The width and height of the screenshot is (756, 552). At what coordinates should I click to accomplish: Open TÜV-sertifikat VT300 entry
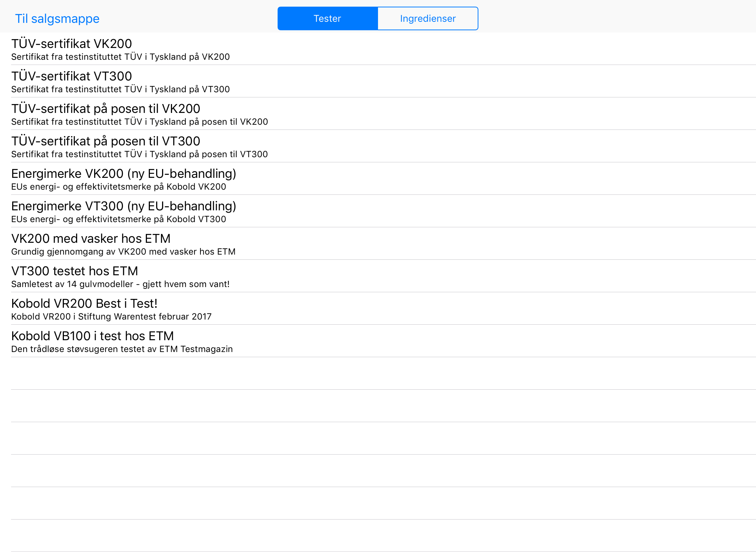(x=72, y=76)
